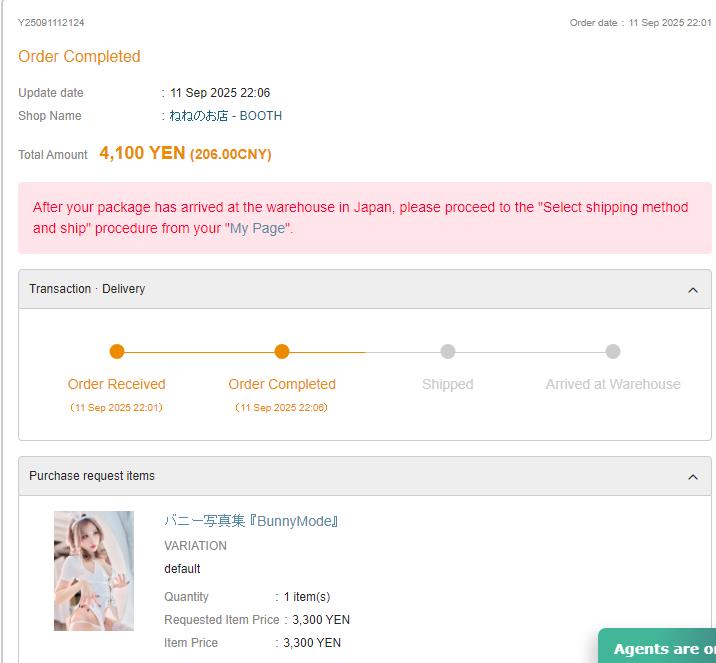
Task: Click the Arrived at Warehouse step label
Action: coord(613,384)
